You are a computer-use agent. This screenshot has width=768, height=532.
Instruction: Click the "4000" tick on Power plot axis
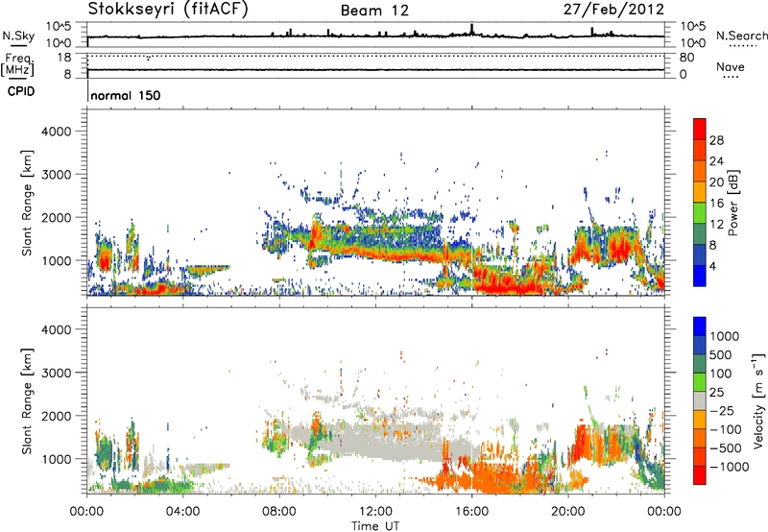(x=57, y=132)
